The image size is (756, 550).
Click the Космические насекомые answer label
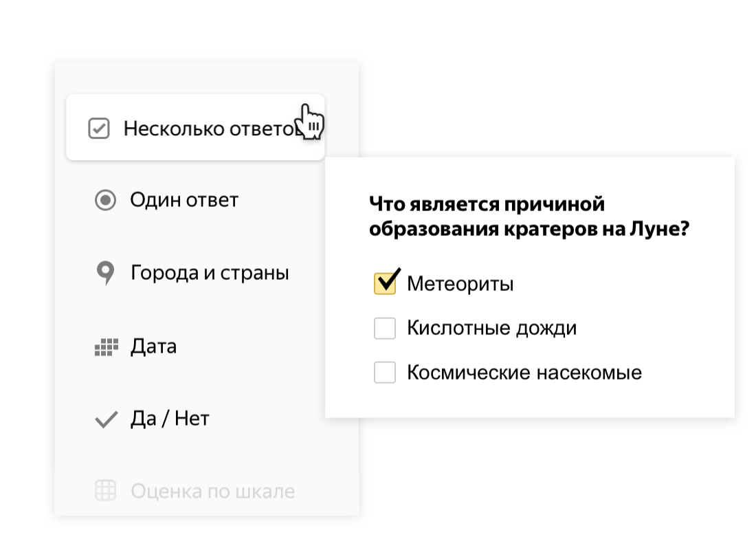(524, 373)
